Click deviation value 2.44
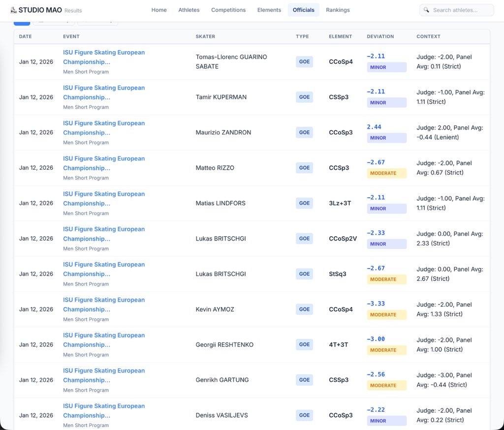The image size is (504, 430). 374,127
